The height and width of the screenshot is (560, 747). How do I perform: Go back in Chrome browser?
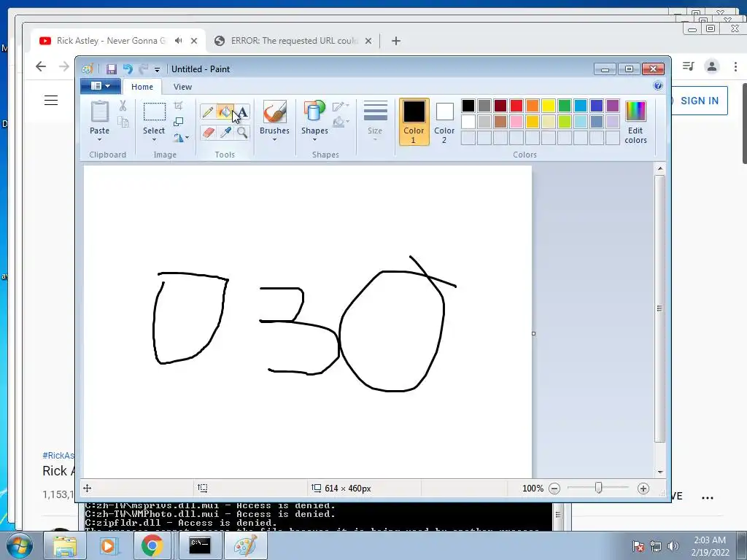(x=41, y=66)
